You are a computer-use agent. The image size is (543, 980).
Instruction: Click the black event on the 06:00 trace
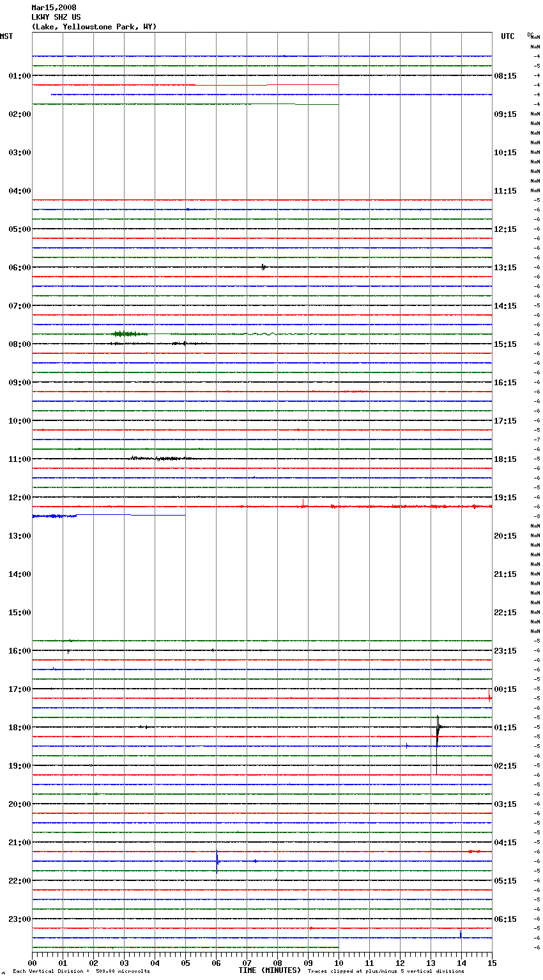(263, 267)
